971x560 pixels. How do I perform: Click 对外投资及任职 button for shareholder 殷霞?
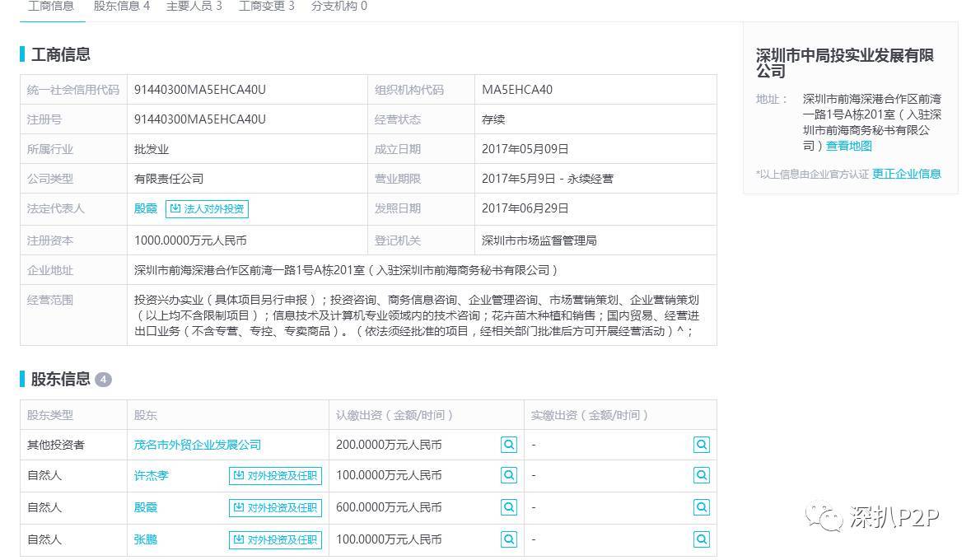275,507
